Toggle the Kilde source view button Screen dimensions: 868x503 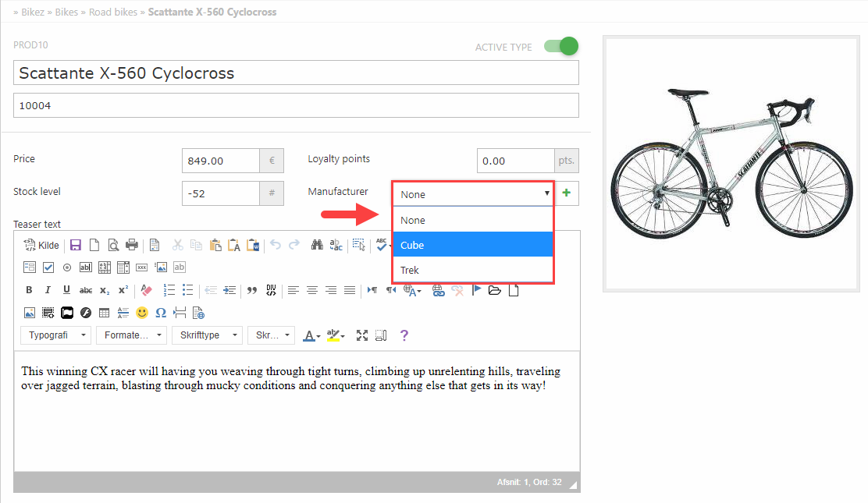[x=41, y=245]
